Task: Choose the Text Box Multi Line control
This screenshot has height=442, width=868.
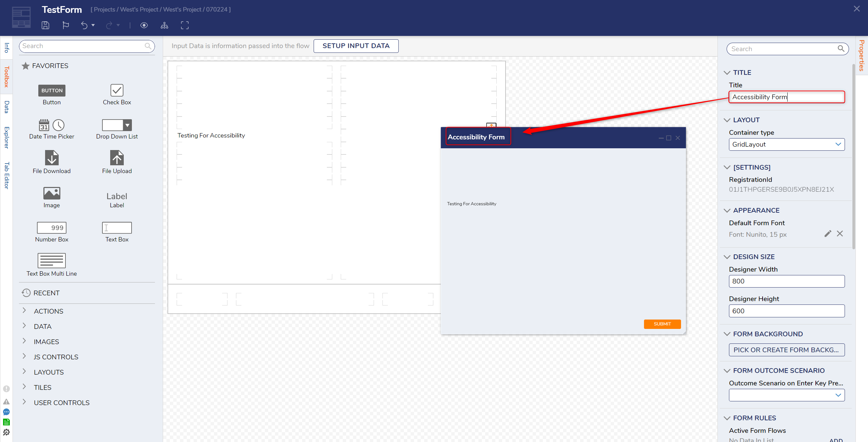Action: tap(52, 265)
